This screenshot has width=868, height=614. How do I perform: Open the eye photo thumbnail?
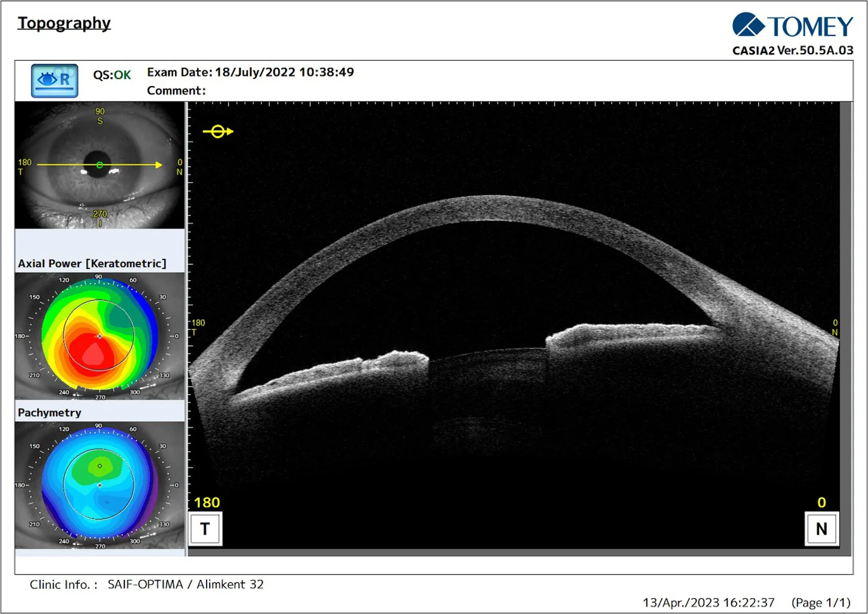(x=100, y=165)
